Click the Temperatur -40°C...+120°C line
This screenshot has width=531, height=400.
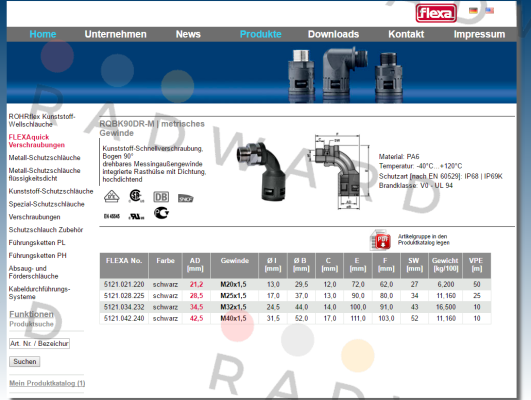point(420,166)
